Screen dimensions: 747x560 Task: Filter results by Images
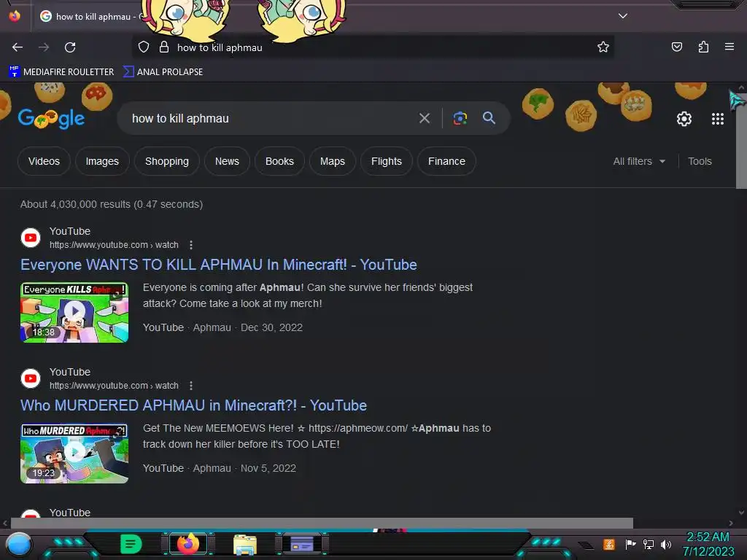click(102, 161)
